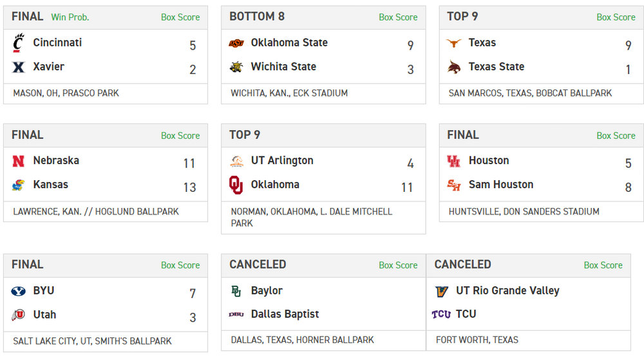Viewport: 644px width, 356px height.
Task: Click the Nebraska team logo
Action: tap(18, 161)
